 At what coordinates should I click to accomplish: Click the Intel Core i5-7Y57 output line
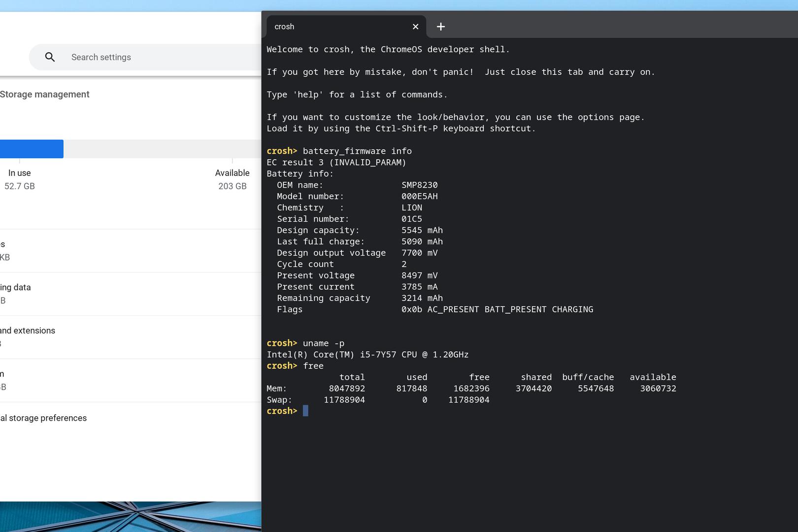click(367, 355)
